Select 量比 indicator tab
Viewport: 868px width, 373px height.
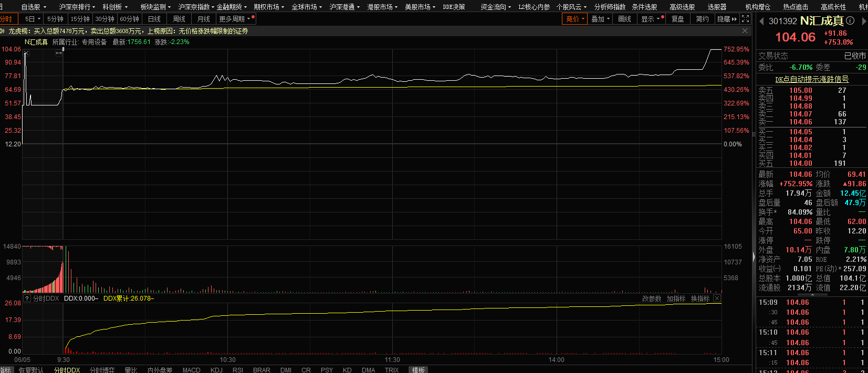131,370
